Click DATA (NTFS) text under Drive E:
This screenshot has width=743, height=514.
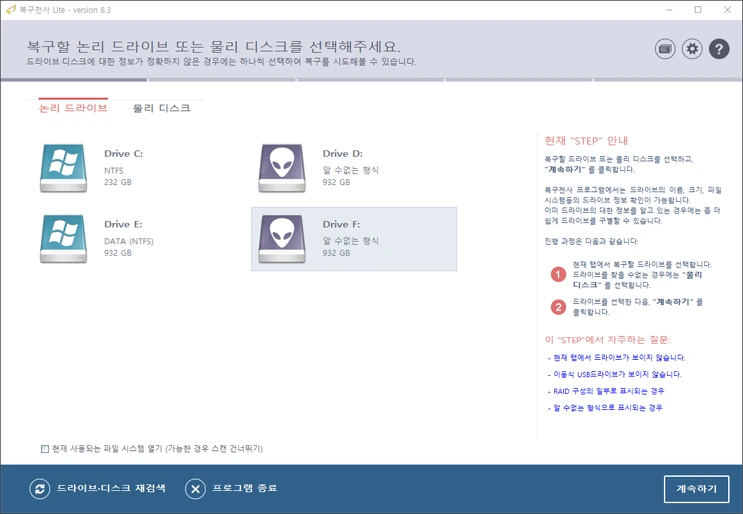129,241
